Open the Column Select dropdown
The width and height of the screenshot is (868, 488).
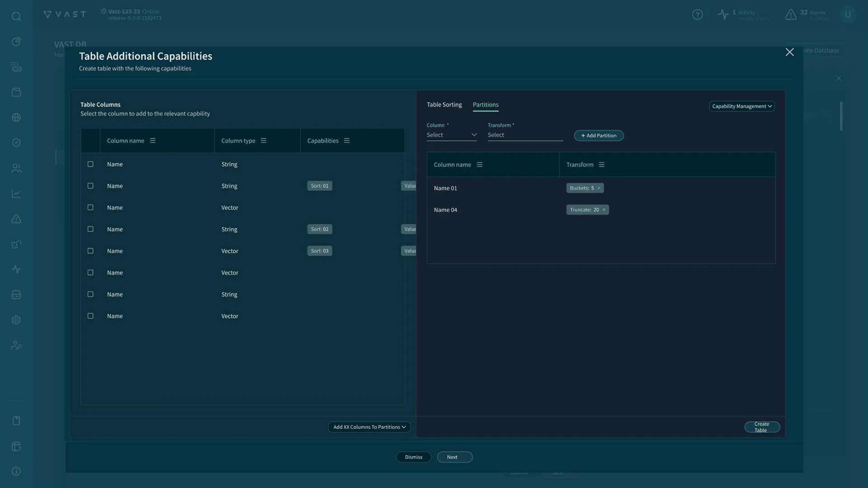(452, 135)
